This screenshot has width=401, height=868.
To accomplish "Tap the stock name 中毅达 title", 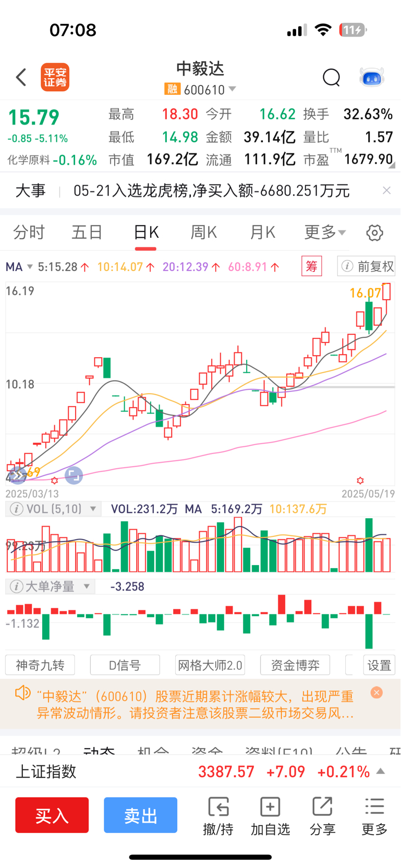I will pyautogui.click(x=200, y=68).
